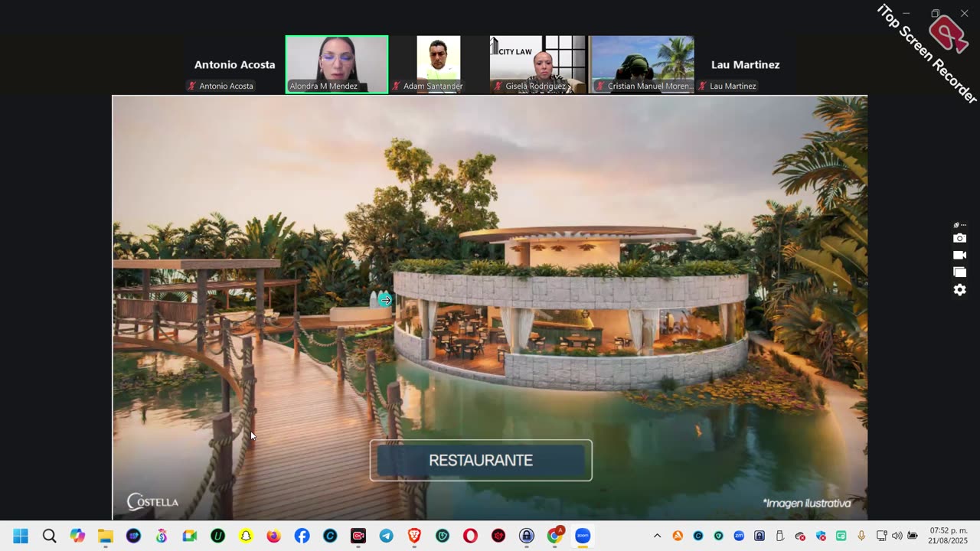Select Adam Santander video tile

point(439,64)
